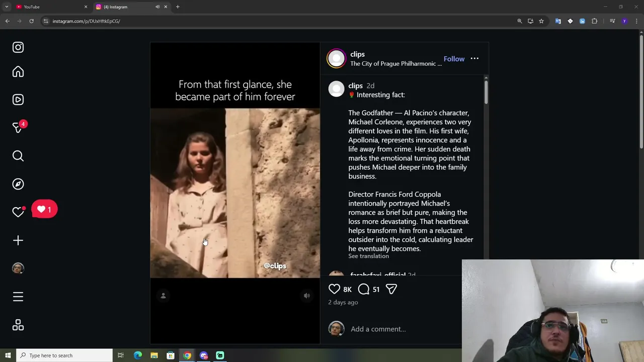Screen dimensions: 644x362
Task: Open the zoom magnifier in address bar
Action: point(520,21)
